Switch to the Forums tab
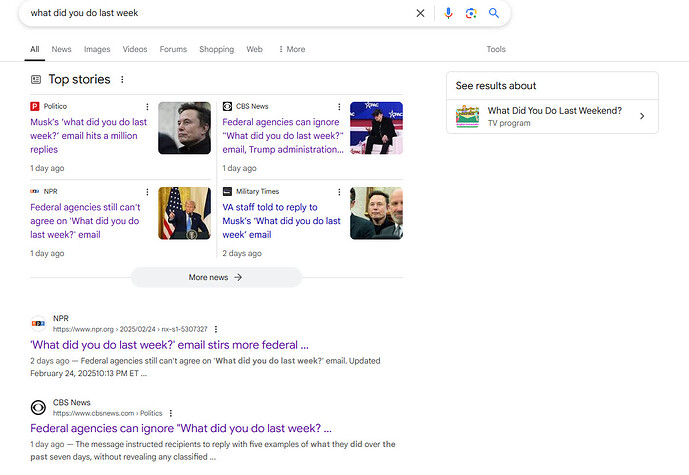 click(x=173, y=49)
